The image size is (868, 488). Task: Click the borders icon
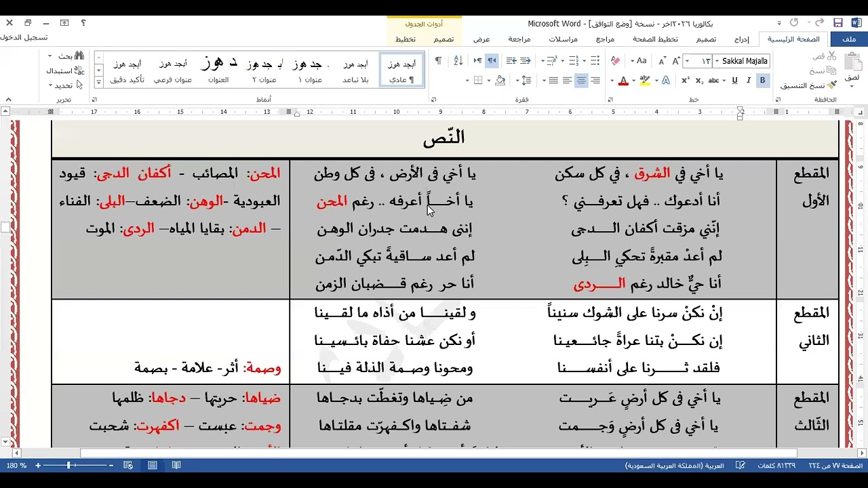tap(478, 80)
